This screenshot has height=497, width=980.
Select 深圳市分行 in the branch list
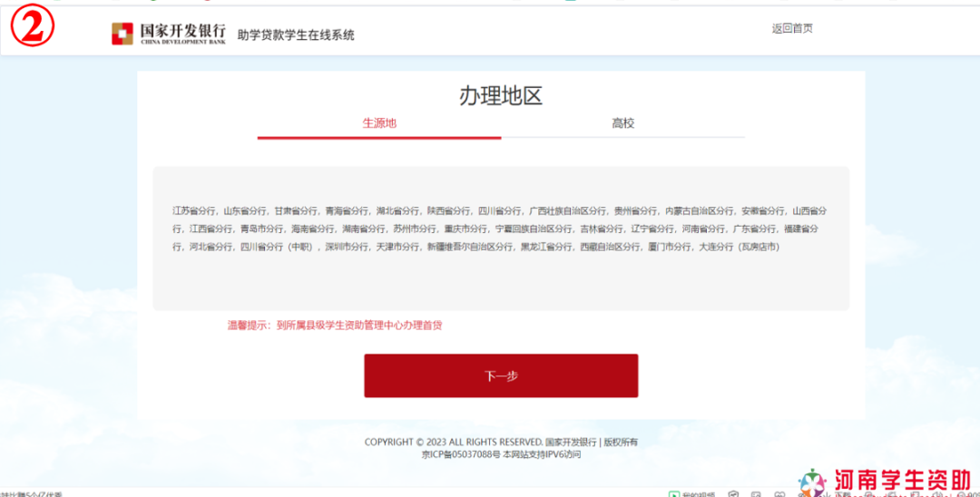pyautogui.click(x=347, y=247)
